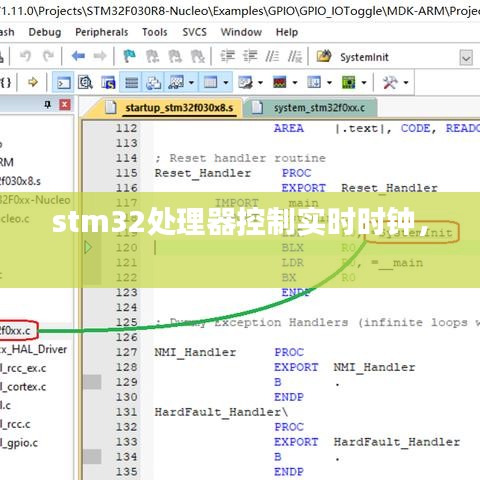Toggle the Watch Windows icon
Screen dimensions: 480x480
coord(176,82)
